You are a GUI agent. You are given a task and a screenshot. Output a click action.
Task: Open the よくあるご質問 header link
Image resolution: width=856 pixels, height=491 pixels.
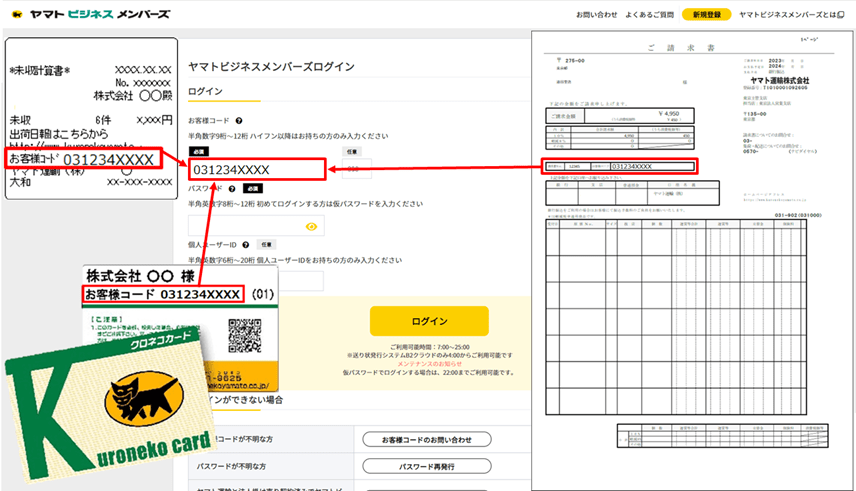(650, 15)
